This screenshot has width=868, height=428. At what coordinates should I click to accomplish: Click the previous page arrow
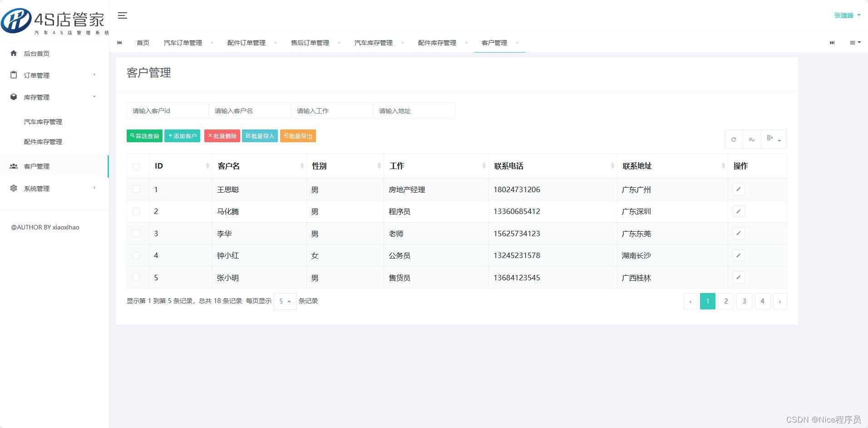[x=690, y=301]
